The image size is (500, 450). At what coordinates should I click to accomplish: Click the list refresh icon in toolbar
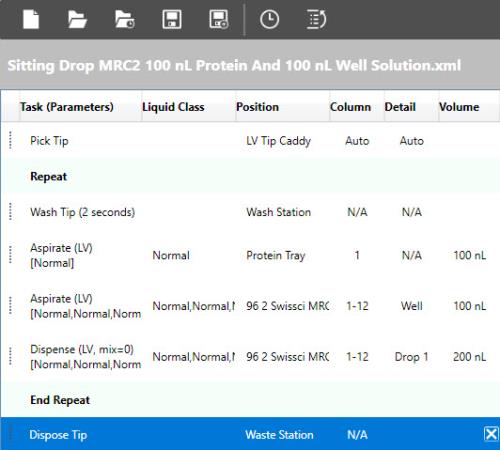316,19
